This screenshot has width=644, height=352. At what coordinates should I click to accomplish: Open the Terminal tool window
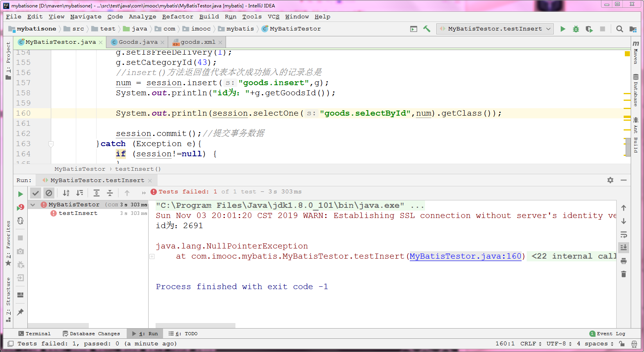34,334
